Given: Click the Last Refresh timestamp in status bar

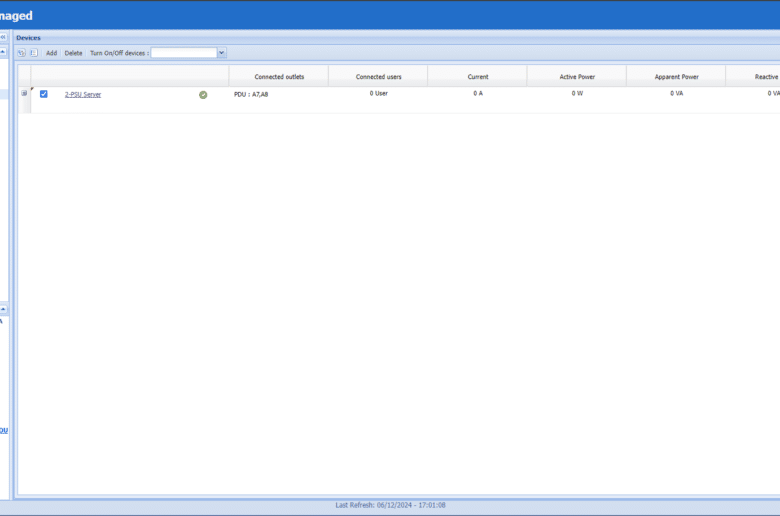Looking at the screenshot, I should (390, 505).
